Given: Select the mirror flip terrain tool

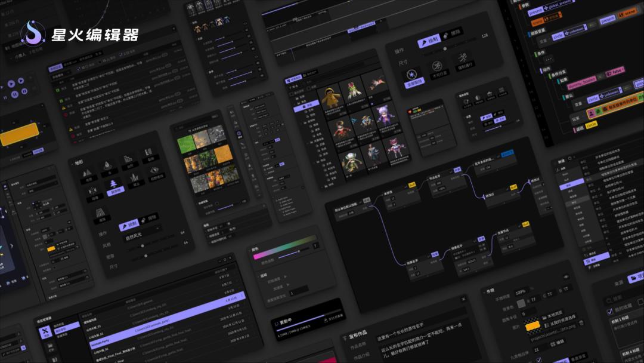Looking at the screenshot, I should point(93,192).
